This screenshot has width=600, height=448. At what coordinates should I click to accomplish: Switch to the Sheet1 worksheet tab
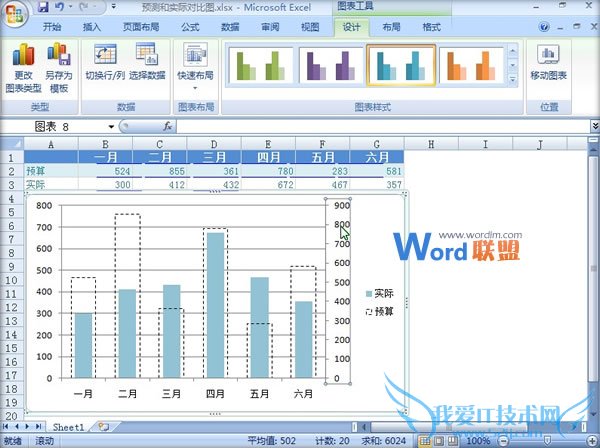(68, 427)
